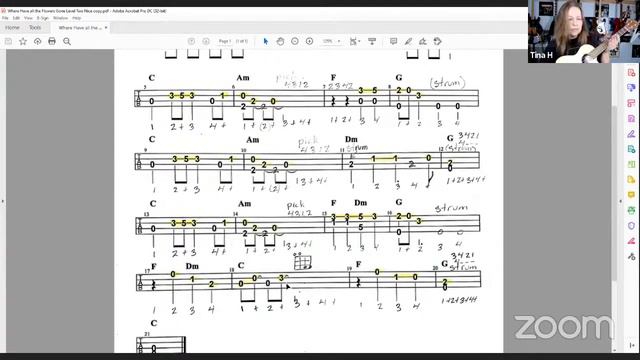Open the E-Sign menu
Image resolution: width=640 pixels, height=360 pixels.
click(x=42, y=18)
